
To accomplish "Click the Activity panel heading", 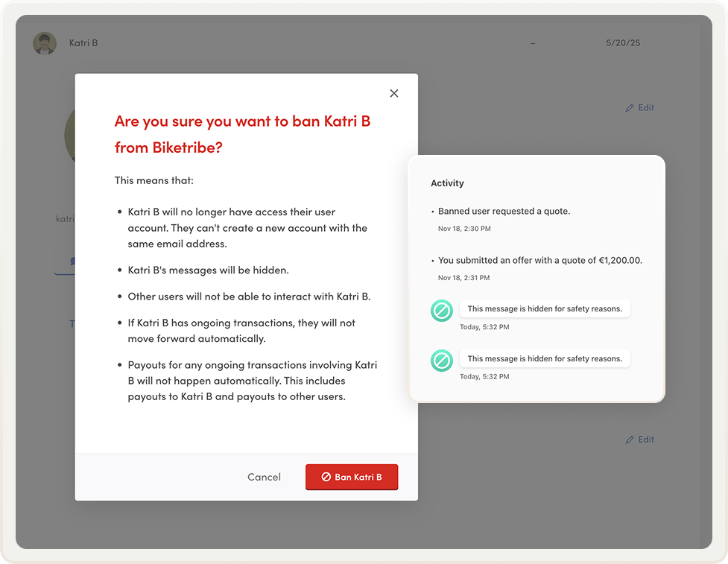I will point(448,183).
